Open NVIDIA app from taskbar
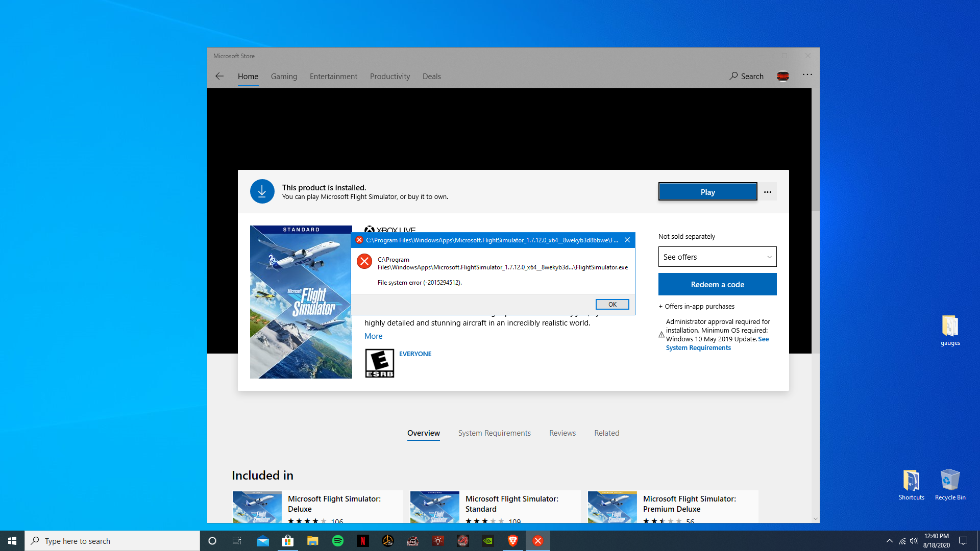Viewport: 980px width, 551px height. tap(487, 541)
